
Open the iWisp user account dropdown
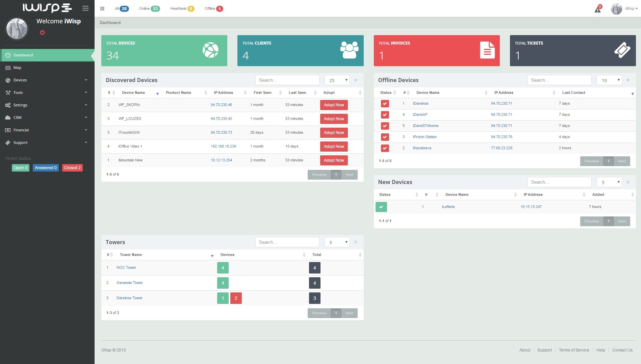624,9
